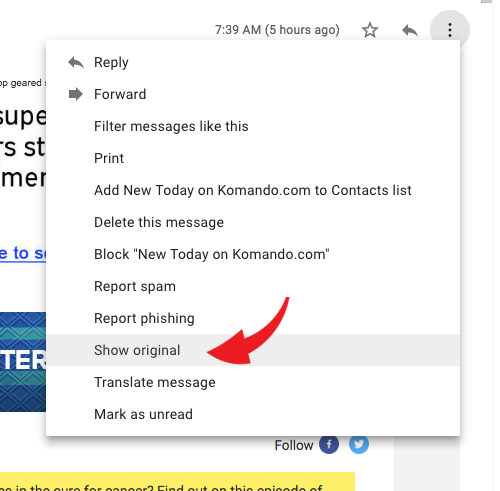
Task: Add New Today on Komando.com to Contacts
Action: [253, 190]
